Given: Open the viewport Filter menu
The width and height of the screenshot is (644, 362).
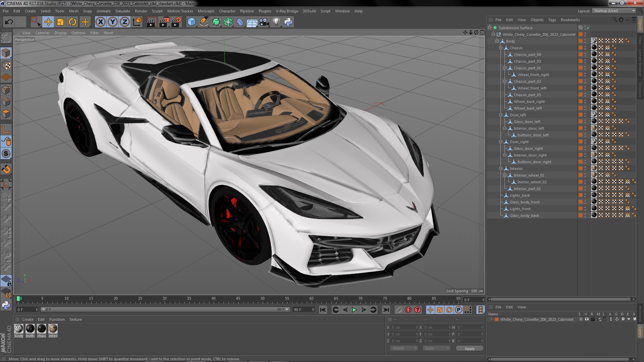Looking at the screenshot, I should point(95,33).
